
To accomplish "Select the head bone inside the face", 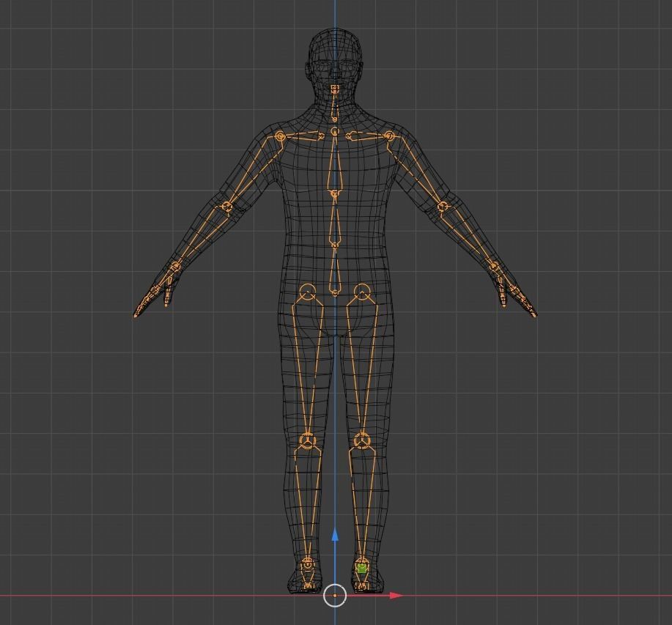I will pyautogui.click(x=335, y=89).
